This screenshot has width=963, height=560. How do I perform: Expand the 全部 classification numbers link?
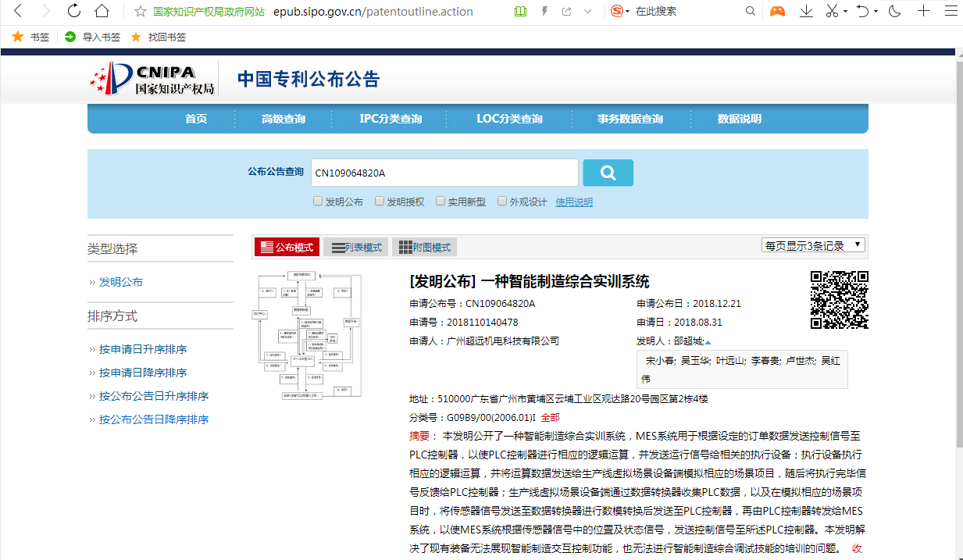click(550, 417)
